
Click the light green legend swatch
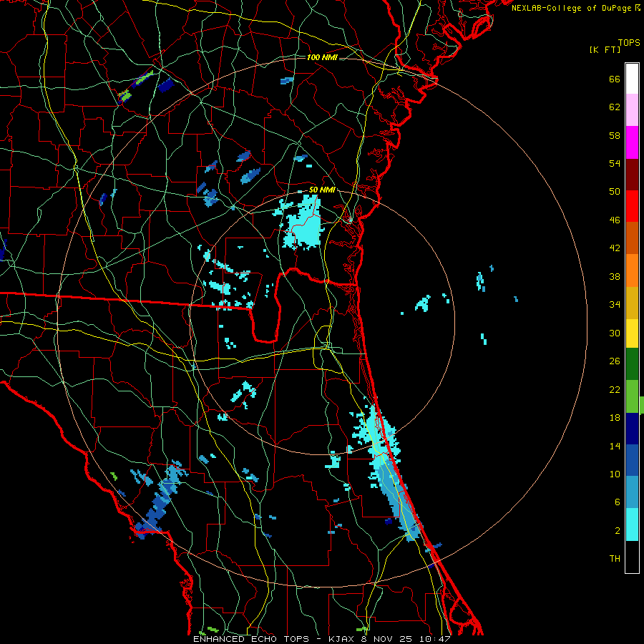(632, 396)
